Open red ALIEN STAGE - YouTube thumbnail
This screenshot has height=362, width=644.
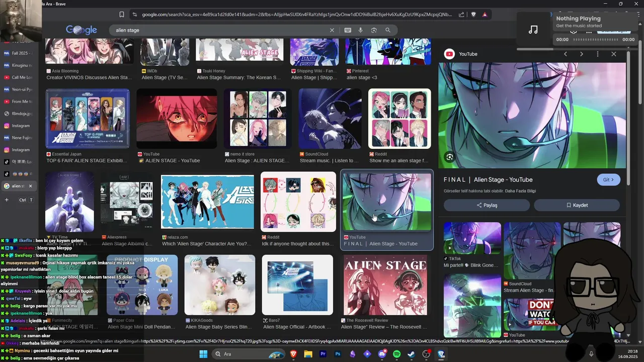(x=177, y=119)
